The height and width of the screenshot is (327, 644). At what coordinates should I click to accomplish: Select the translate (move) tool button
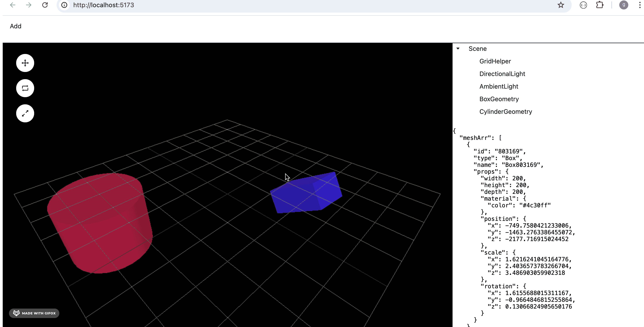25,63
